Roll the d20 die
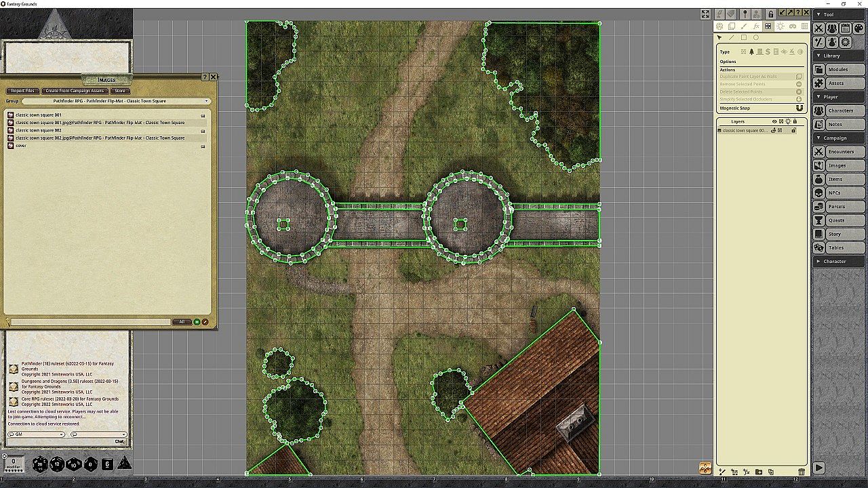The width and height of the screenshot is (868, 488). coord(40,464)
